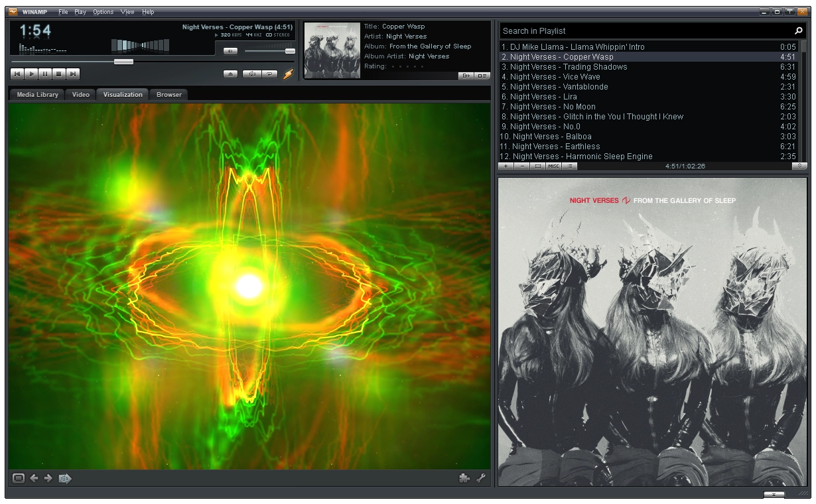Click the playlist remove (−) button

pos(522,166)
